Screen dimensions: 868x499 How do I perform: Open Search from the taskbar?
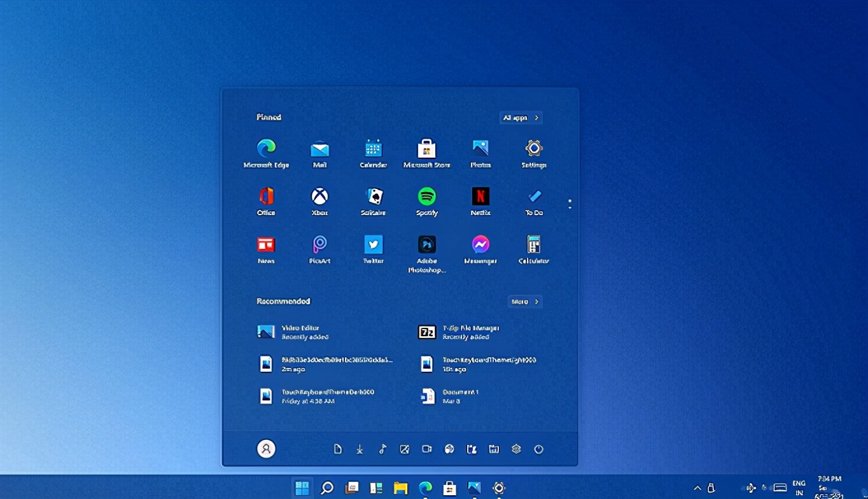[327, 488]
